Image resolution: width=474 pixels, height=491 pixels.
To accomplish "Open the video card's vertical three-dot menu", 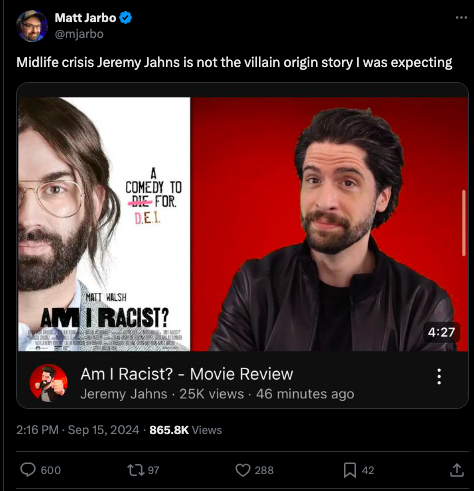I will pos(439,376).
